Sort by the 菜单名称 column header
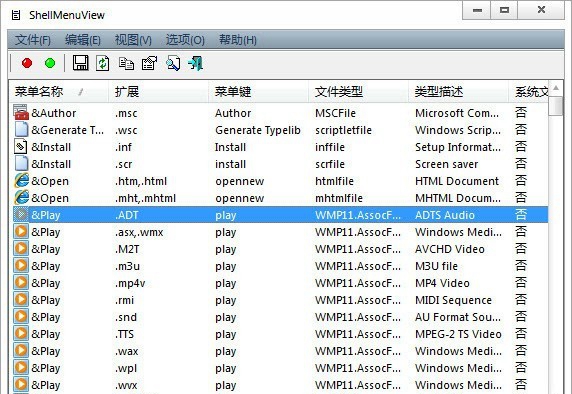Screen dimensions: 572x394 click(x=59, y=92)
